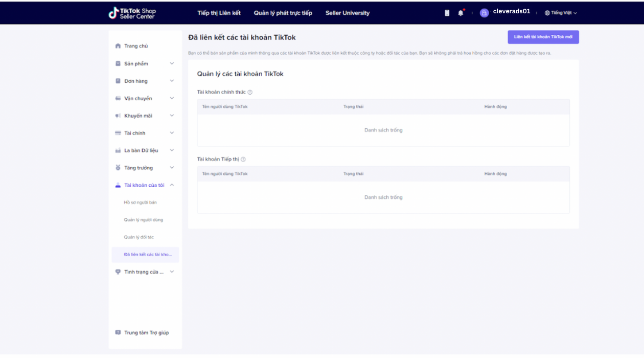
Task: Expand the Khuyến mãi menu chevron
Action: point(172,116)
